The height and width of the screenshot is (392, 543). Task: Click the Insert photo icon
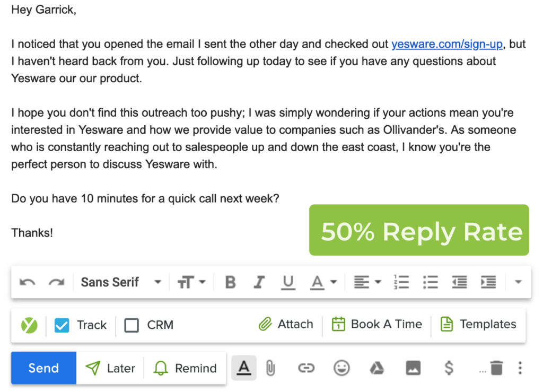413,368
